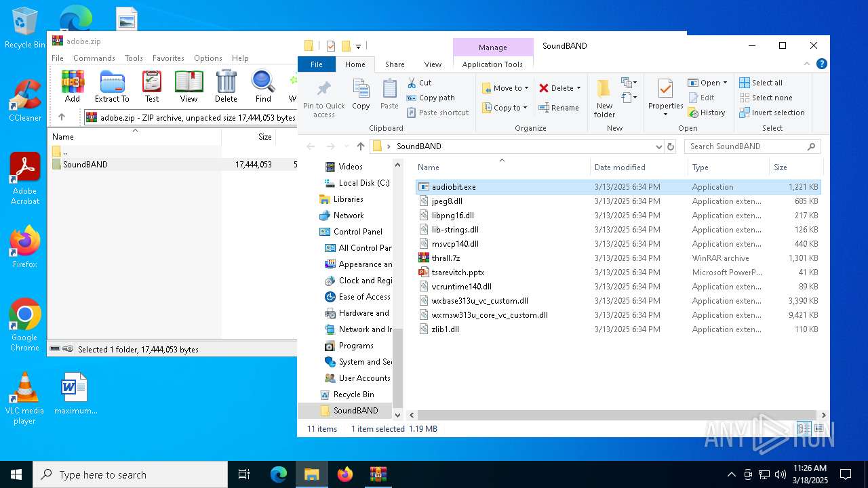
Task: Open WinRAR Options menu
Action: [x=208, y=58]
